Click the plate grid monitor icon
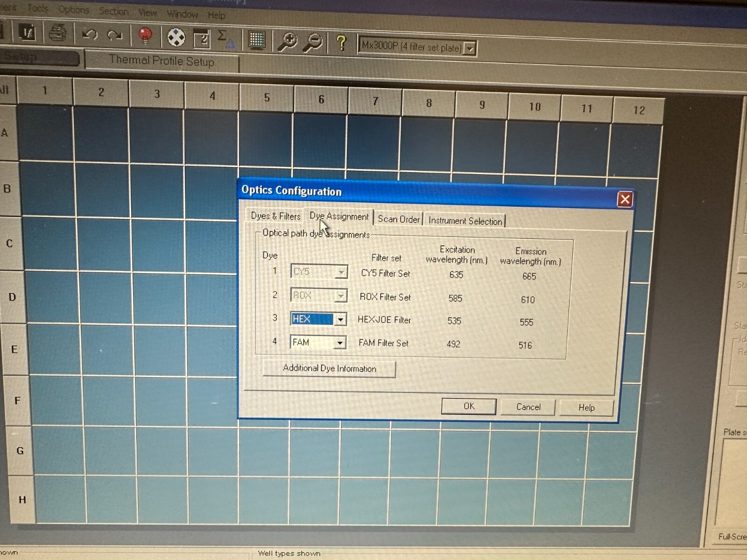The image size is (747, 560). pos(257,40)
